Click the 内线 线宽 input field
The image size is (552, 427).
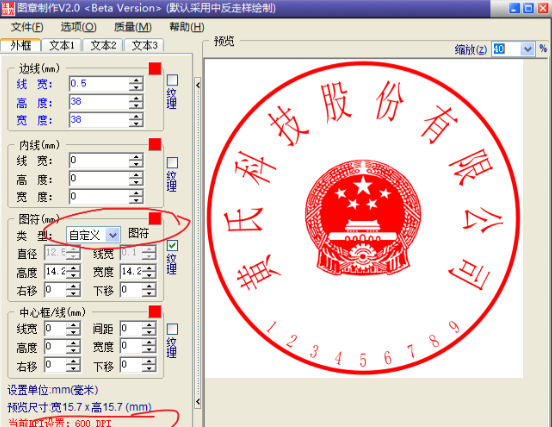[99, 161]
